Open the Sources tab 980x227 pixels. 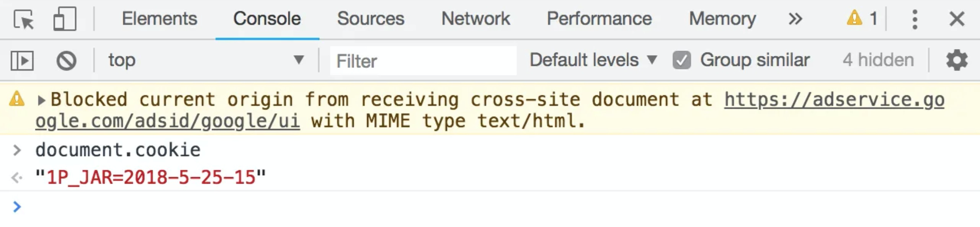click(x=371, y=19)
